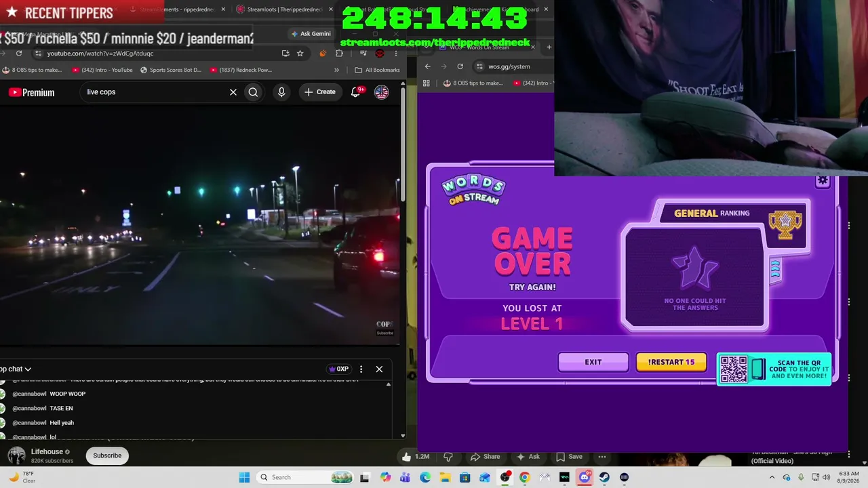The height and width of the screenshot is (488, 868).
Task: Save the video to a playlist
Action: point(569,457)
